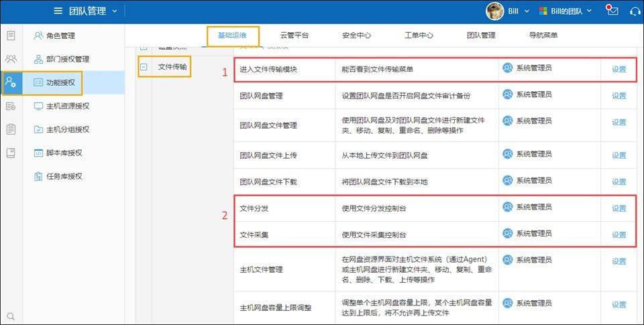Viewport: 644px width, 325px height.
Task: Click the 任务库授权 clipboard icon
Action: click(38, 176)
